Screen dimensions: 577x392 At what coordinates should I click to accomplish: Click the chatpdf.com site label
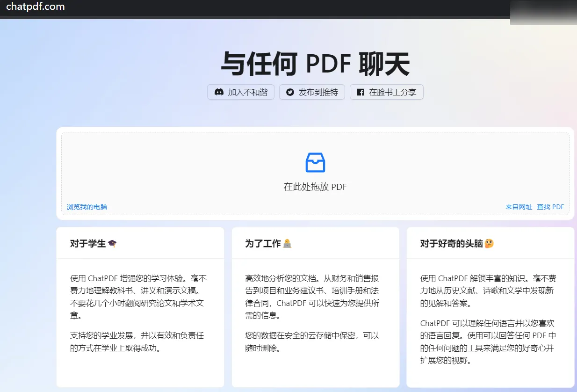[35, 7]
